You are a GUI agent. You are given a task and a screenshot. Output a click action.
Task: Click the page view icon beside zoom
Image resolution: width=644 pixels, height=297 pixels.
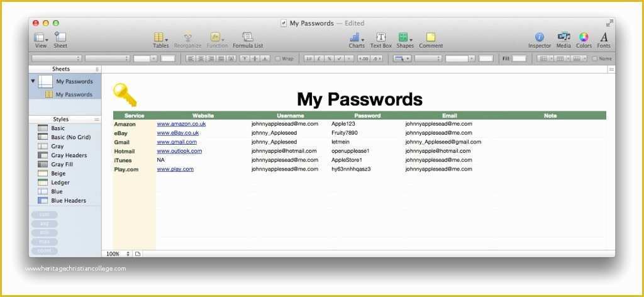(x=138, y=254)
